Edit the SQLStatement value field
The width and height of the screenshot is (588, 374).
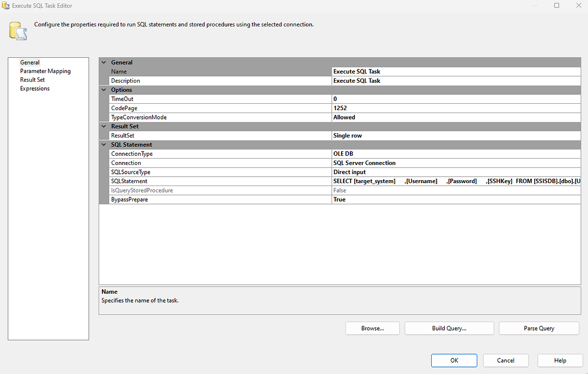click(x=456, y=181)
